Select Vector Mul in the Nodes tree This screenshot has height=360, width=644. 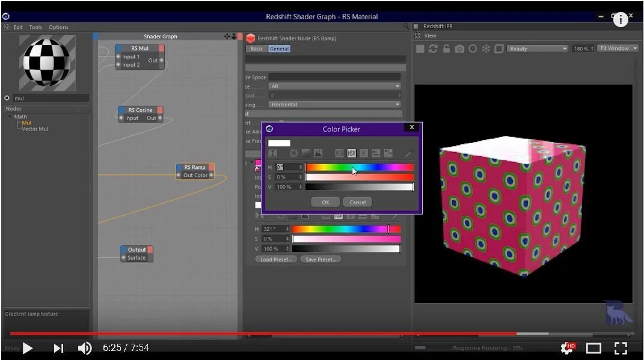tap(35, 129)
